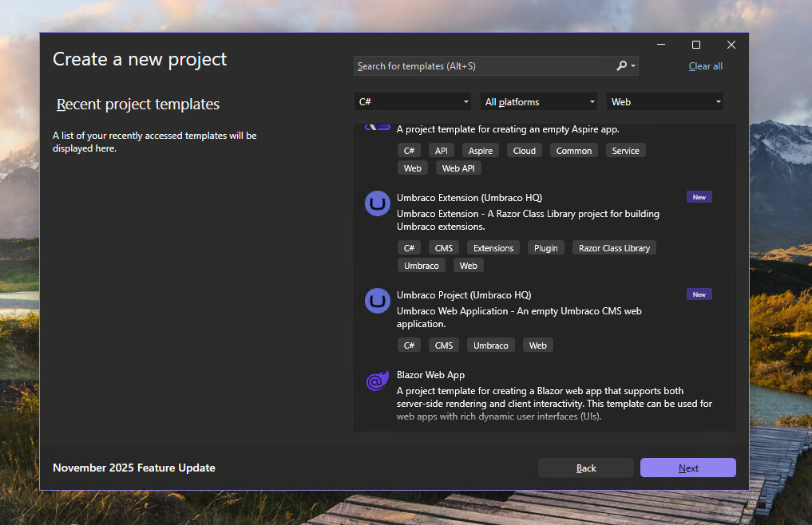Viewport: 812px width, 525px height.
Task: Click the Blazor Web App icon
Action: [x=377, y=381]
